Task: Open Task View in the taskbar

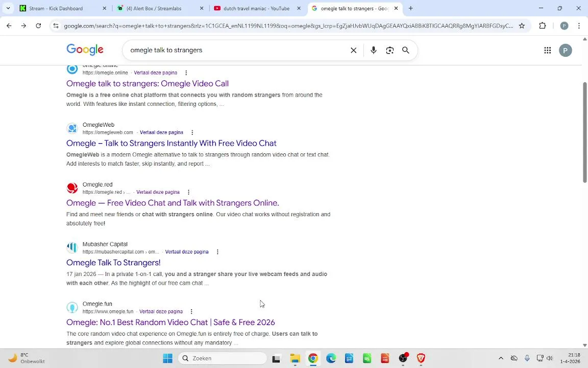Action: pyautogui.click(x=276, y=358)
